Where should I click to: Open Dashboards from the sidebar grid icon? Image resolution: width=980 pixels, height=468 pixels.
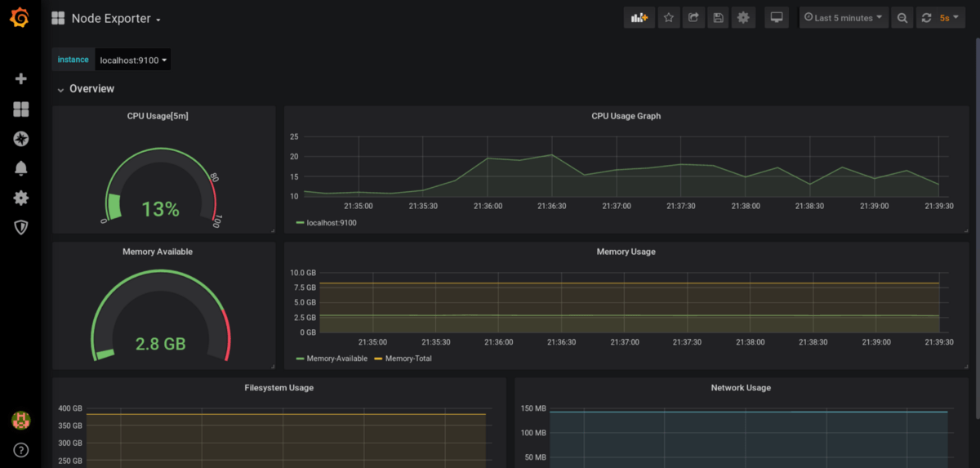click(21, 109)
